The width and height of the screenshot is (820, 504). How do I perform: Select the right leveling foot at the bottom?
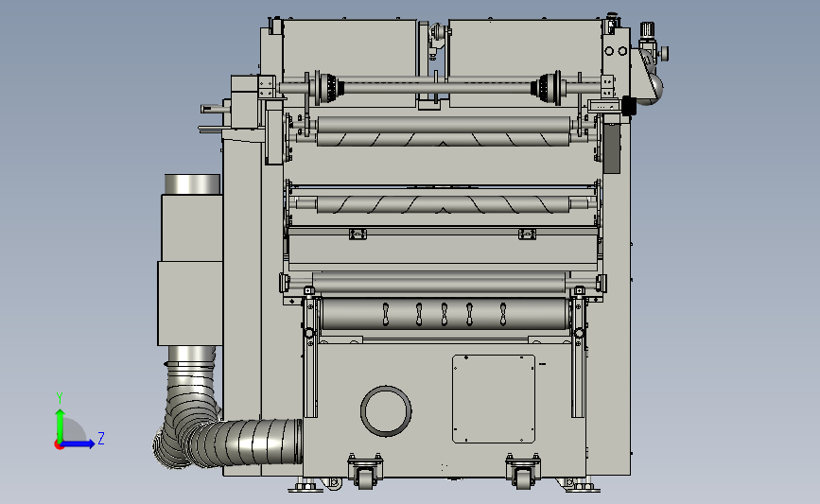pyautogui.click(x=584, y=487)
